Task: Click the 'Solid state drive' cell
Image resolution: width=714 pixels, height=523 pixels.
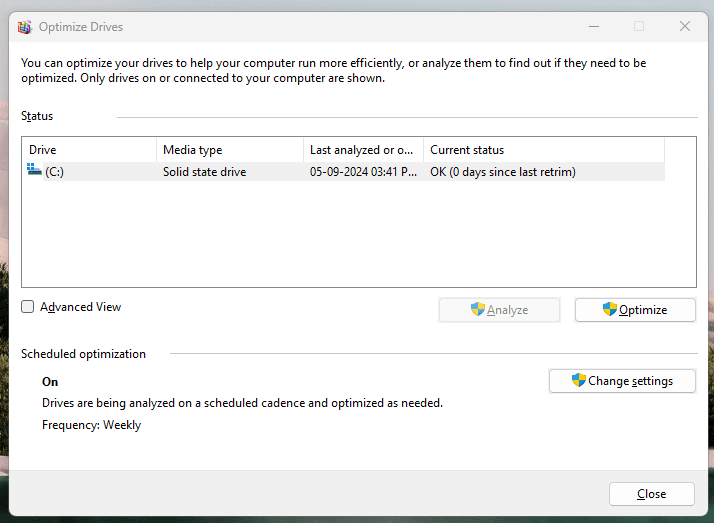Action: [204, 172]
